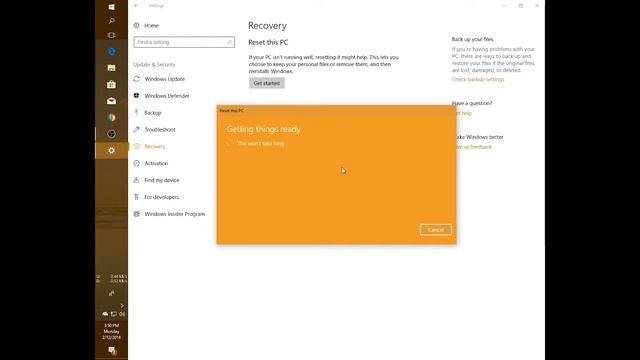This screenshot has height=360, width=640.
Task: Open Check backup settings link
Action: (x=478, y=79)
